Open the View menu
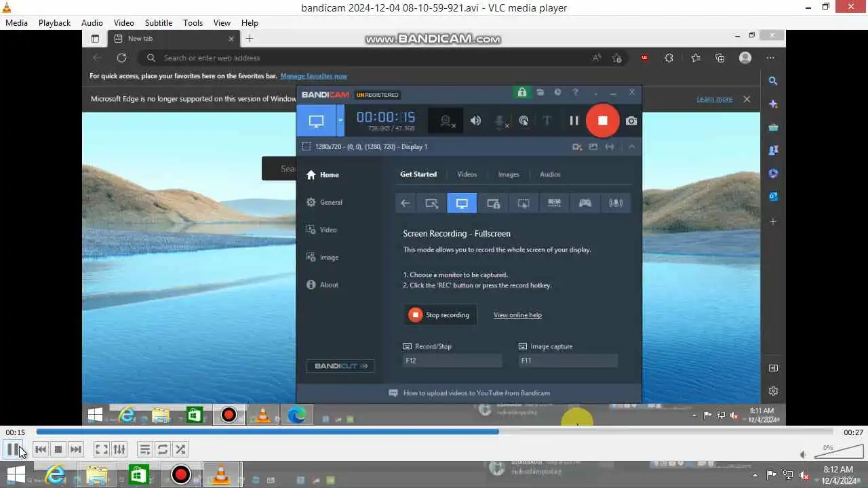This screenshot has width=868, height=488. click(x=222, y=22)
